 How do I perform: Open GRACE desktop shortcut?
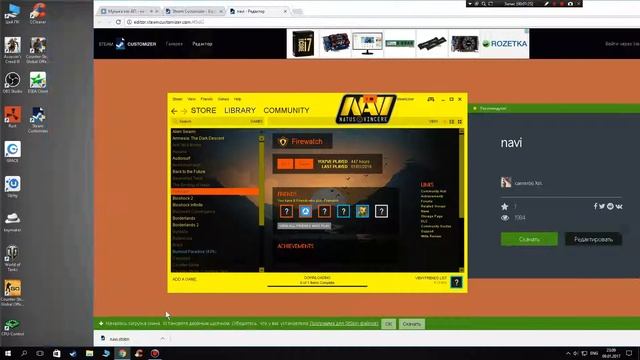pyautogui.click(x=12, y=152)
